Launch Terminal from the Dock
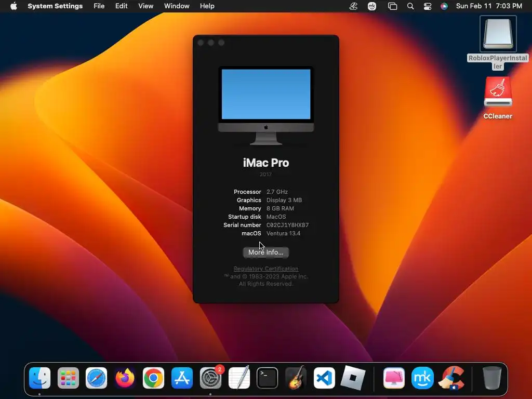The width and height of the screenshot is (532, 399). (268, 378)
